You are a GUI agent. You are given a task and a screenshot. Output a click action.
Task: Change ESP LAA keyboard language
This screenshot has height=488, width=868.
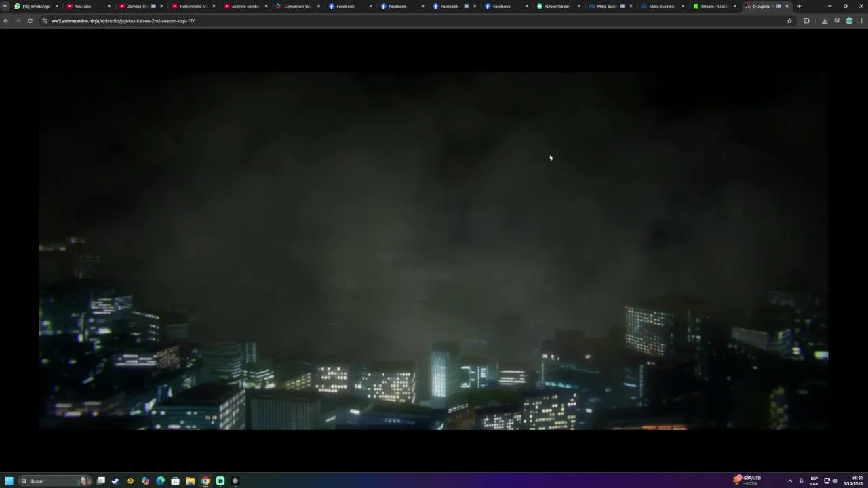pos(814,481)
